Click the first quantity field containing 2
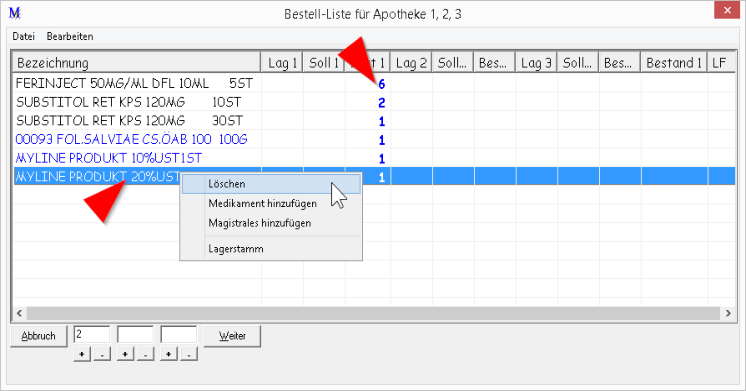Image resolution: width=746 pixels, height=391 pixels. coord(92,334)
